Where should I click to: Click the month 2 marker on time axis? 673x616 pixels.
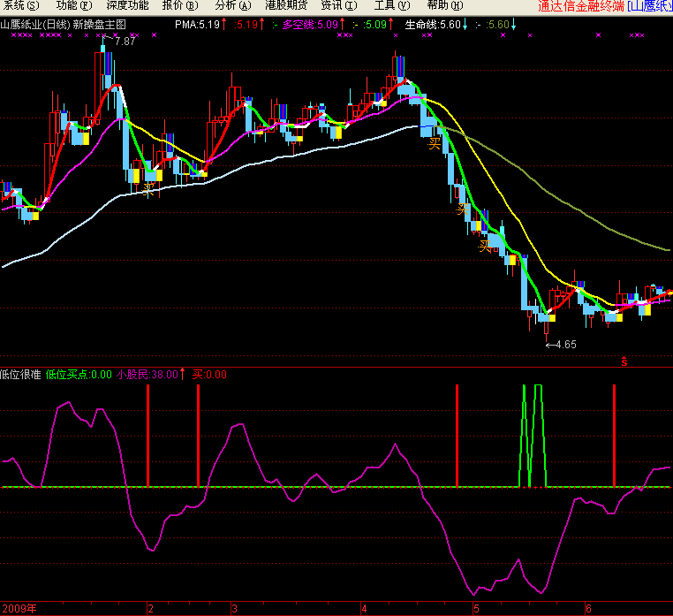[x=151, y=609]
